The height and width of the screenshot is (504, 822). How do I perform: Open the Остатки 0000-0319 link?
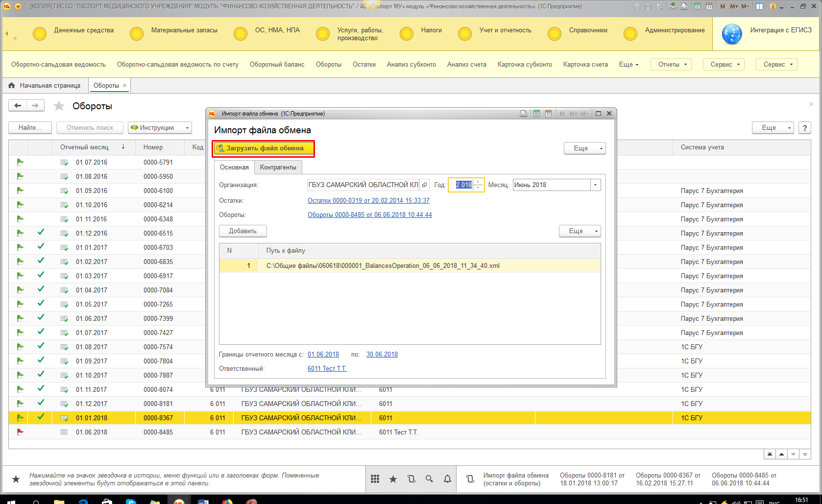[368, 200]
